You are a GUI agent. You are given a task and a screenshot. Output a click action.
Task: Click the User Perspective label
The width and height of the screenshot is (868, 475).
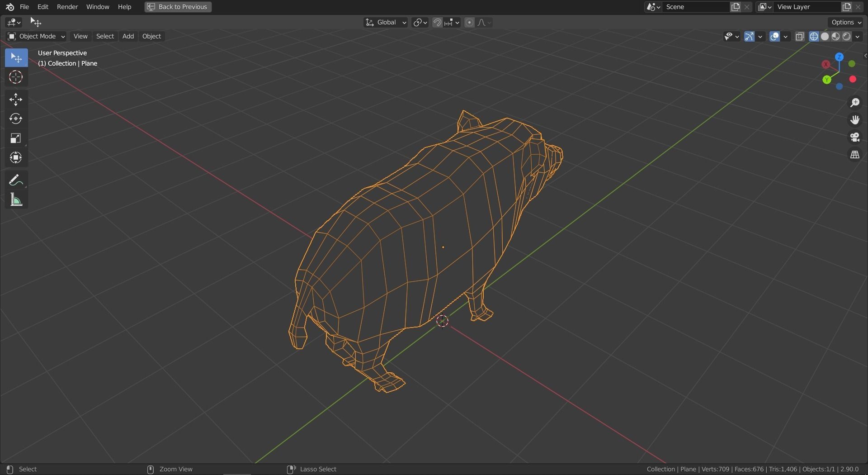pos(62,53)
